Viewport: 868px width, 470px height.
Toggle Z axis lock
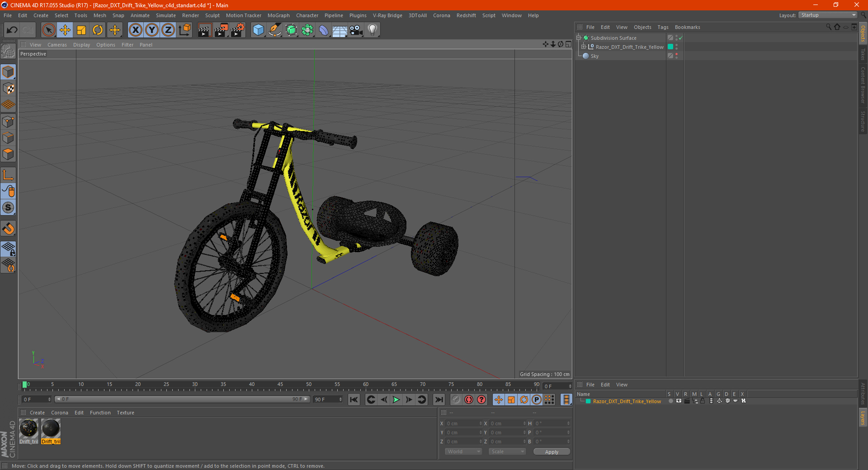[168, 30]
